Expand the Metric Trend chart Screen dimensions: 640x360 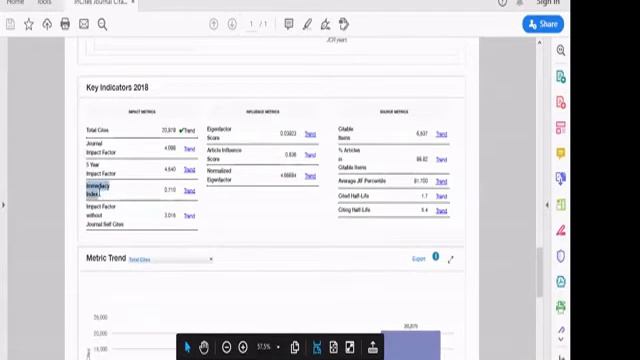coord(451,260)
